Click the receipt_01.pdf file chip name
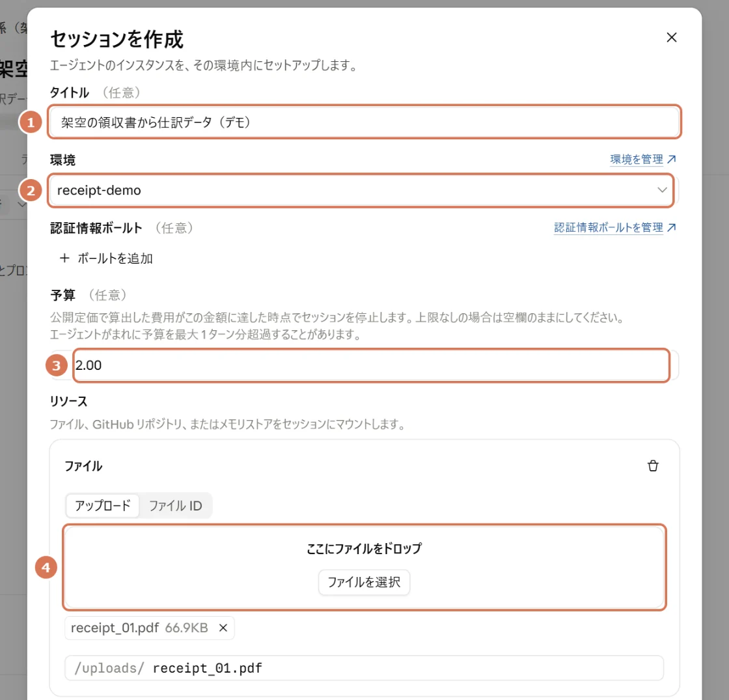The height and width of the screenshot is (700, 729). click(x=115, y=628)
